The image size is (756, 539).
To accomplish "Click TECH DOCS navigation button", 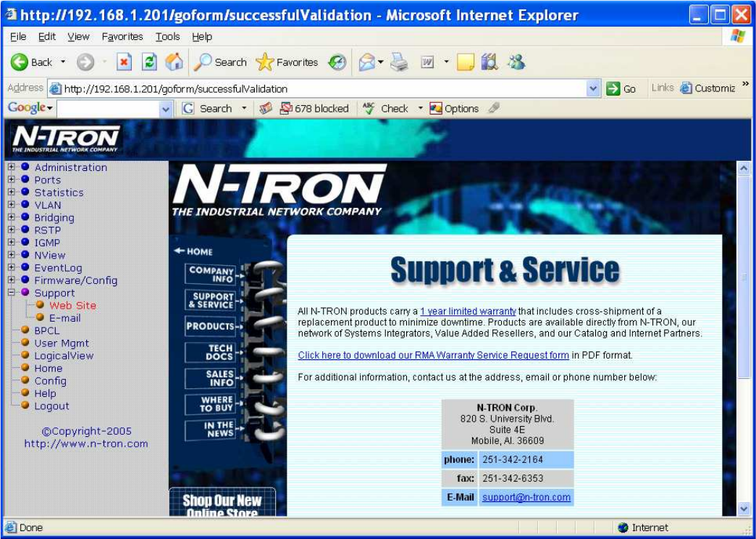I will (x=211, y=352).
